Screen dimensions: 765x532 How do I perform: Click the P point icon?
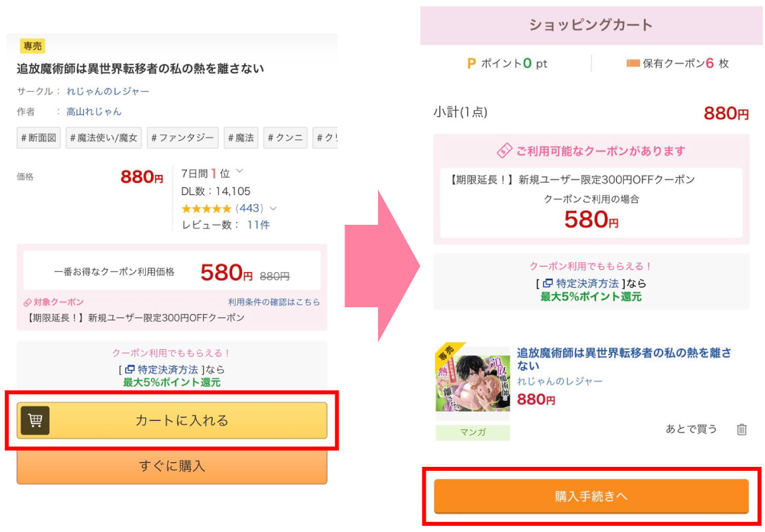click(472, 64)
